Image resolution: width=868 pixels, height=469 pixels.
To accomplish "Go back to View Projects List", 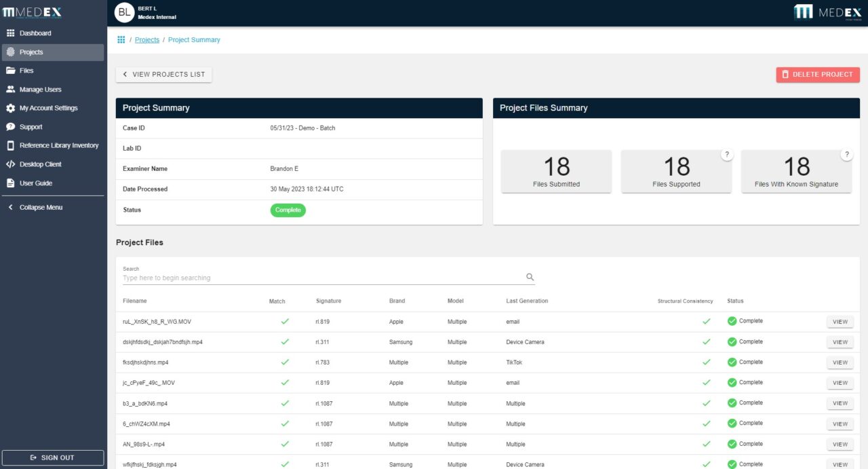I will (x=163, y=75).
